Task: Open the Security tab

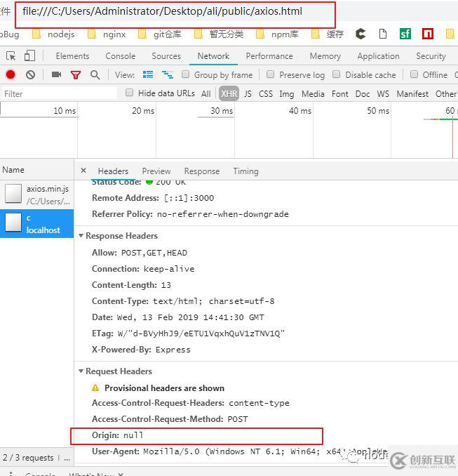Action: 431,56
